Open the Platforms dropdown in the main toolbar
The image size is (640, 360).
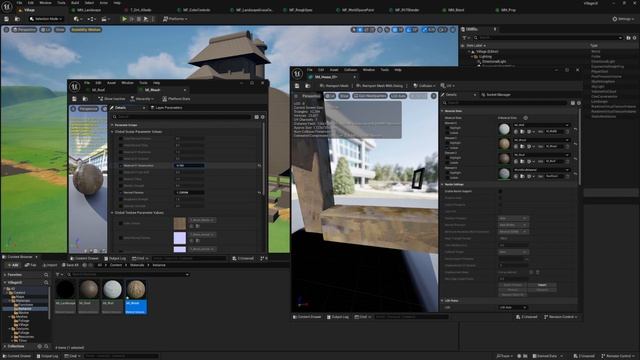tap(175, 19)
